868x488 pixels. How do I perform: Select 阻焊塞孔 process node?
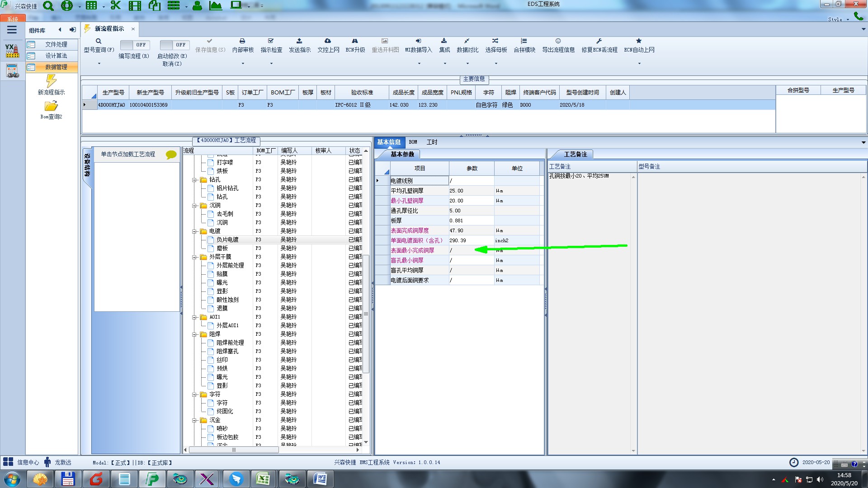point(227,351)
